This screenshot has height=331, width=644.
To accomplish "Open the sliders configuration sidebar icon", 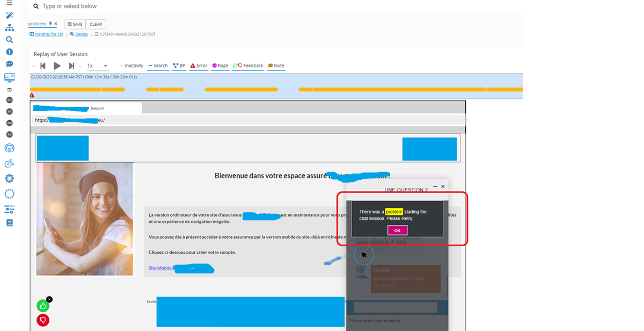I will click(9, 209).
